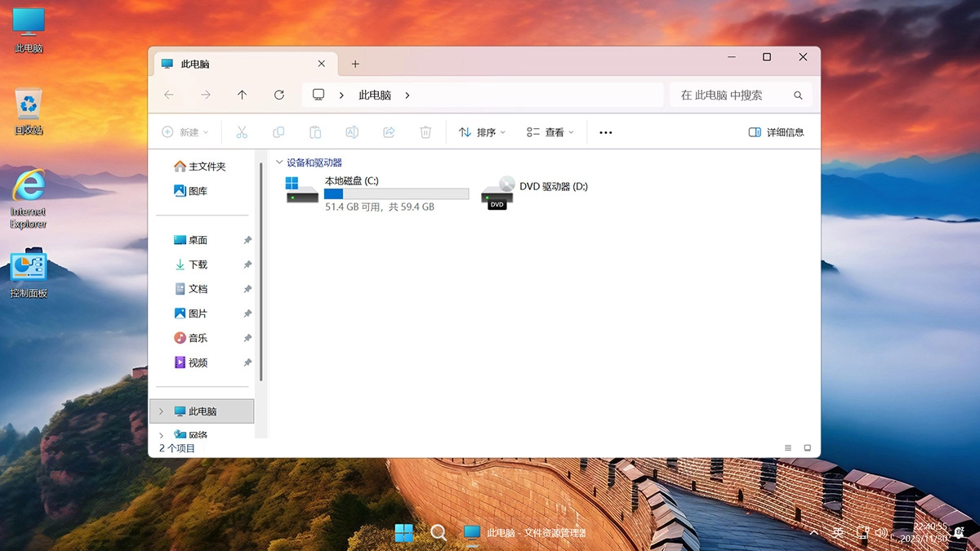Screen dimensions: 980x551
Task: Click the Paste icon in the toolbar
Action: coord(315,131)
